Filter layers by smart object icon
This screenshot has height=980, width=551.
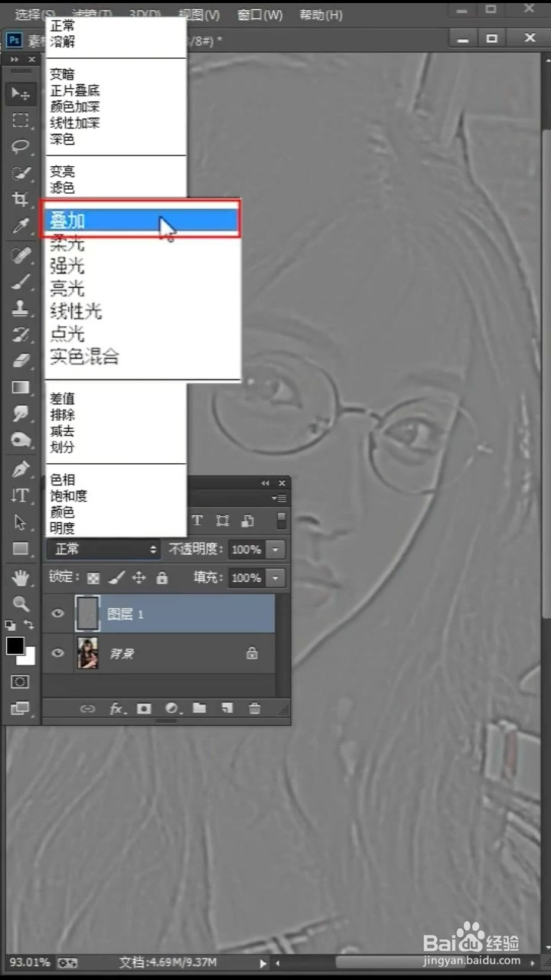click(x=248, y=521)
